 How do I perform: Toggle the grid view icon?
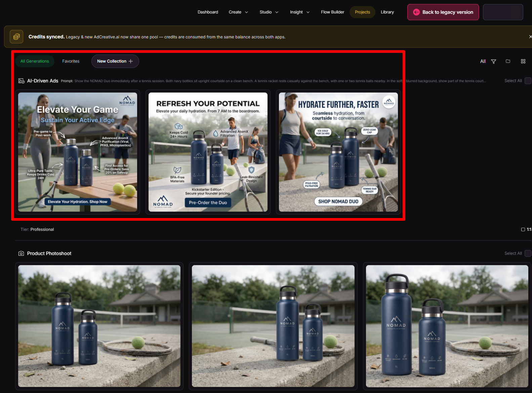523,61
